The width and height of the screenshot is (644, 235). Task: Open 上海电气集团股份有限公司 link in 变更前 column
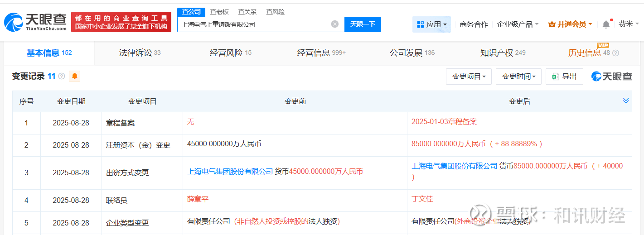(230, 172)
